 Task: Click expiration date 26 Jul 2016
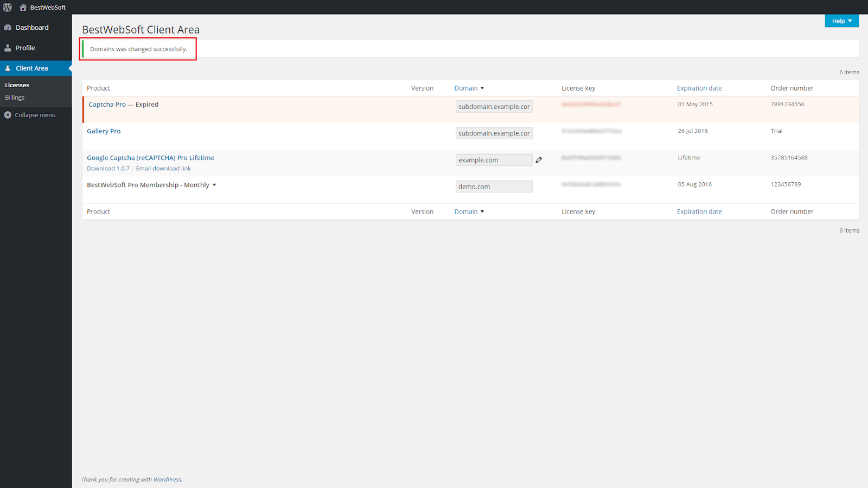coord(693,131)
